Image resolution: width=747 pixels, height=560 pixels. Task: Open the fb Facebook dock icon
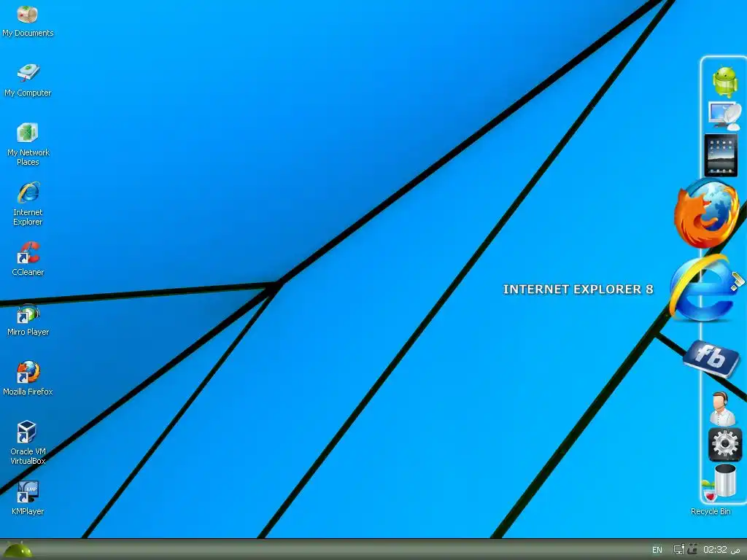711,359
